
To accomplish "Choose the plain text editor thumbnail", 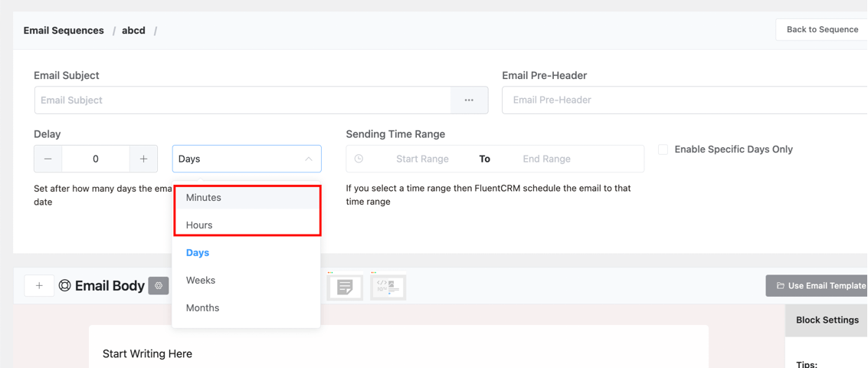I will pyautogui.click(x=345, y=286).
